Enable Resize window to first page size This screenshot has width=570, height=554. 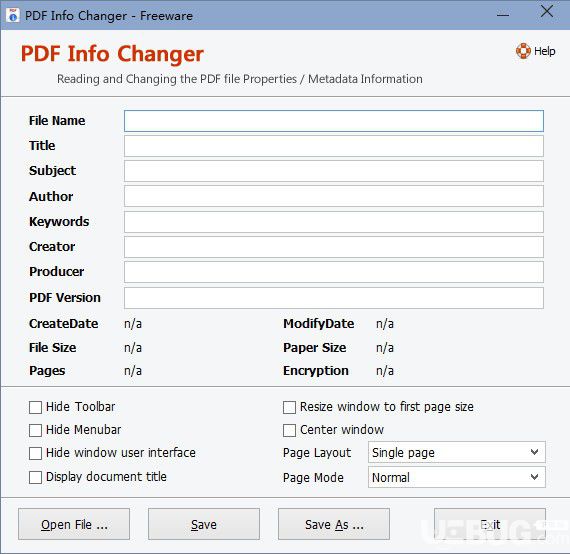(x=289, y=407)
